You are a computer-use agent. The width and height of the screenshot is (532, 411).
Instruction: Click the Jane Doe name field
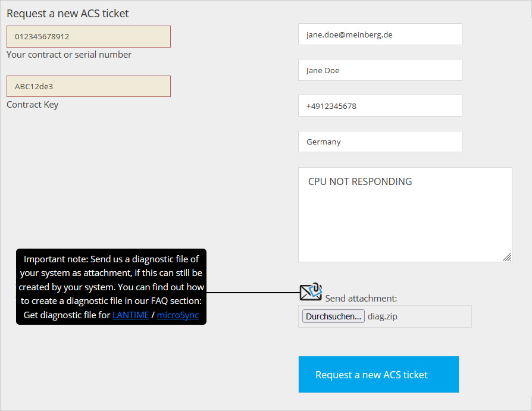coord(380,70)
